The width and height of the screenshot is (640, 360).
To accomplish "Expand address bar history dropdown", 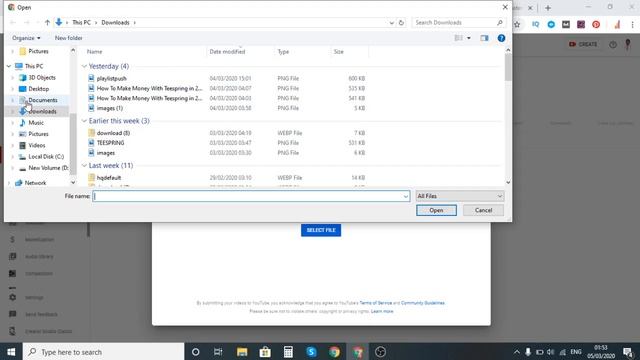I will pyautogui.click(x=391, y=22).
